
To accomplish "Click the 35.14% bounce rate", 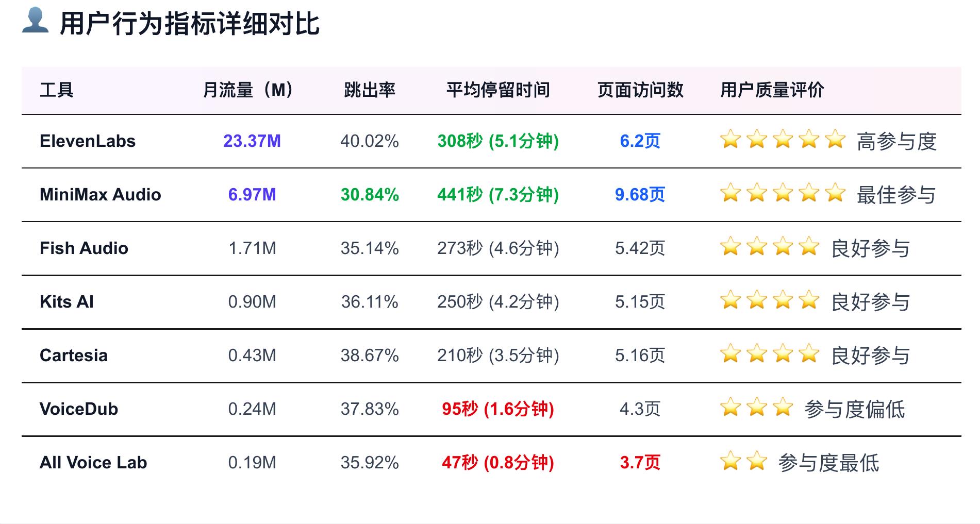I will [x=370, y=248].
